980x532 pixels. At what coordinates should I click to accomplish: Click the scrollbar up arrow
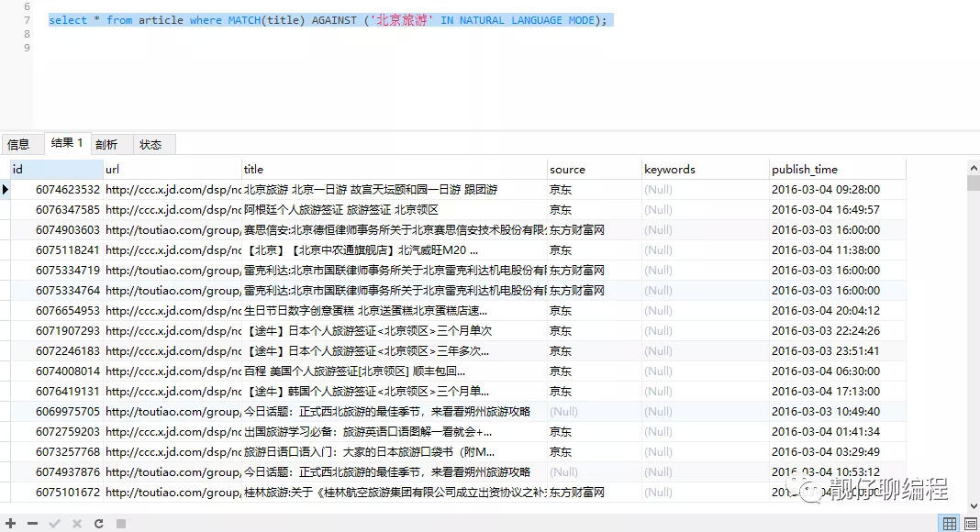(974, 168)
